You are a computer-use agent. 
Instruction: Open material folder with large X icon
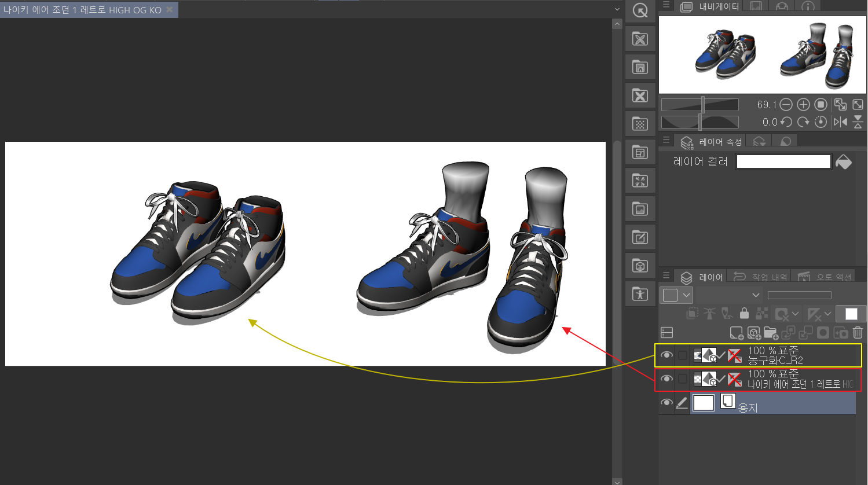point(640,95)
